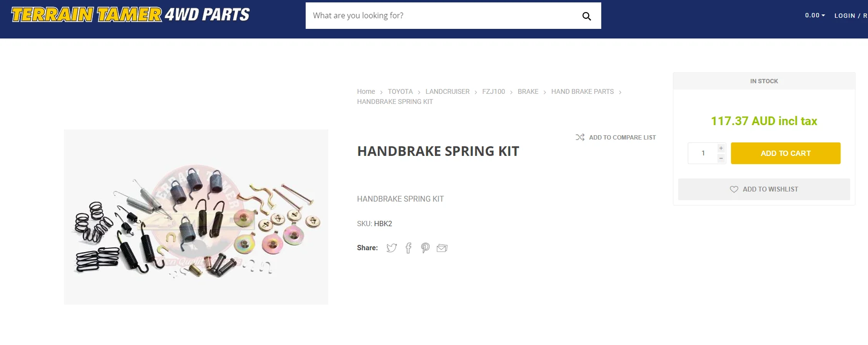The height and width of the screenshot is (345, 868).
Task: Click the compare shuffle icon
Action: click(x=580, y=137)
